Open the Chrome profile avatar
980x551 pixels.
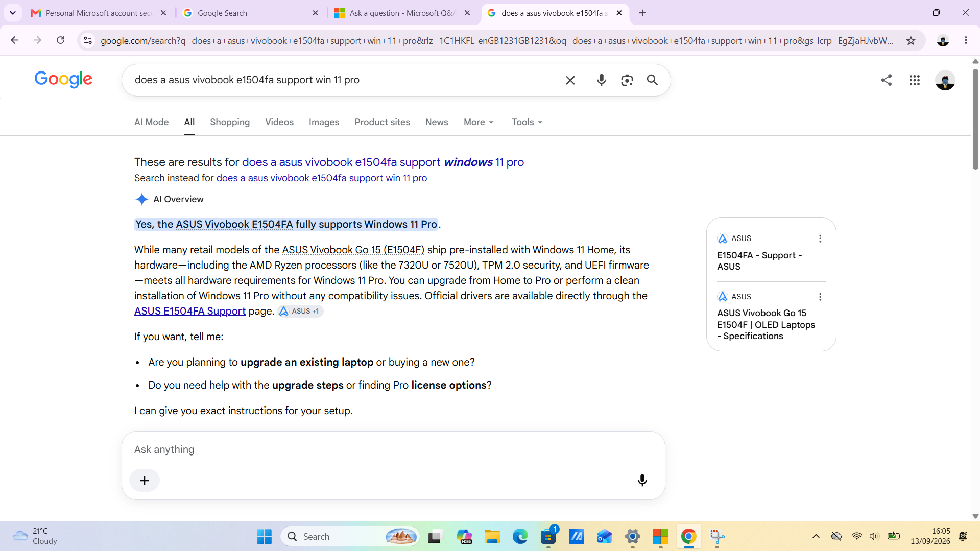click(943, 40)
